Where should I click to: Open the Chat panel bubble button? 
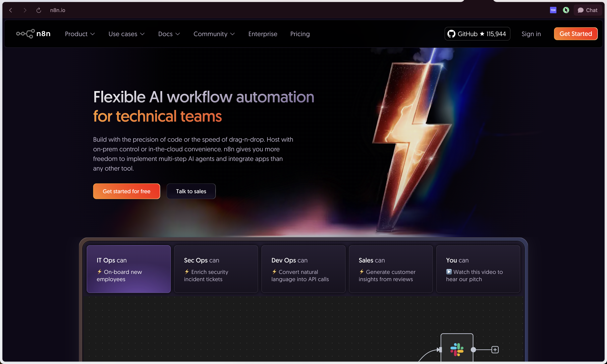tap(588, 10)
